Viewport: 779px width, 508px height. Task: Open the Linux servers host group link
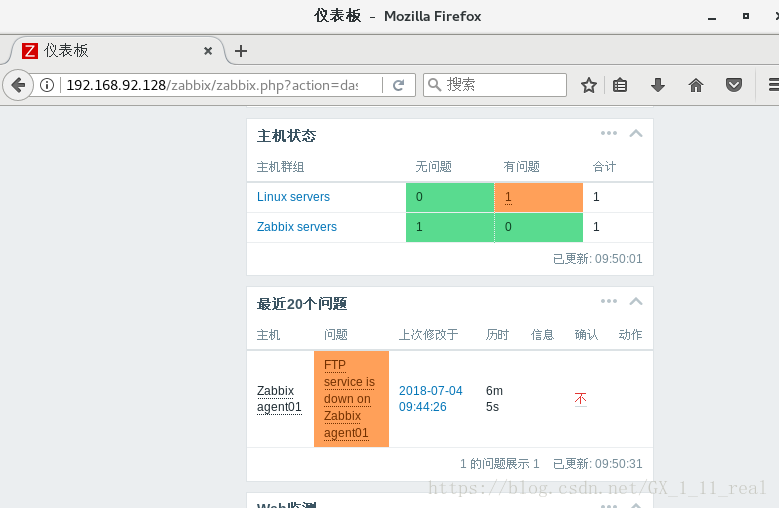click(x=293, y=197)
